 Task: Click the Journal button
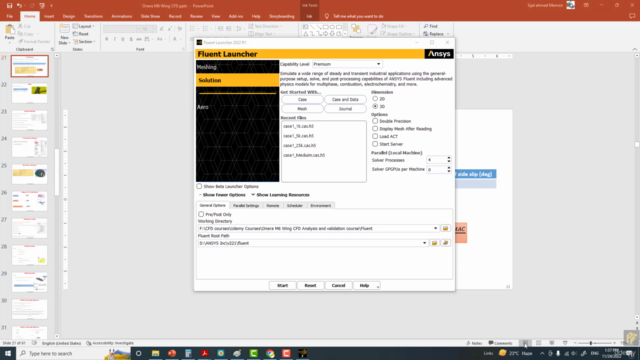pyautogui.click(x=345, y=109)
